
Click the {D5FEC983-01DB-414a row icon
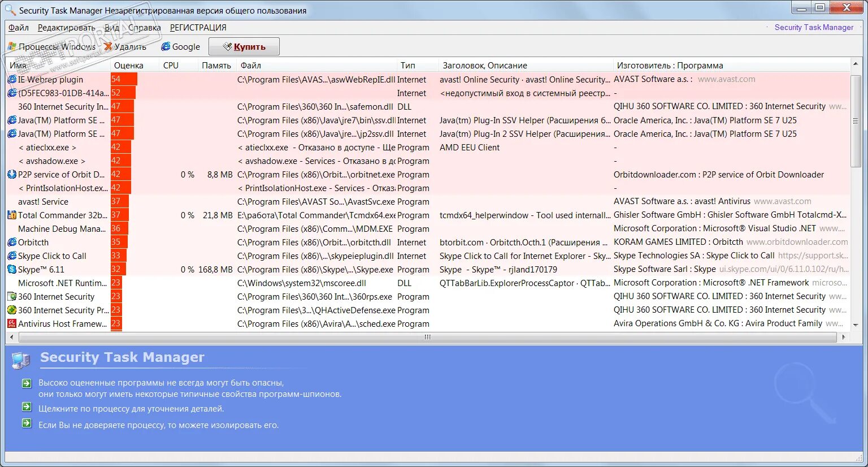12,93
